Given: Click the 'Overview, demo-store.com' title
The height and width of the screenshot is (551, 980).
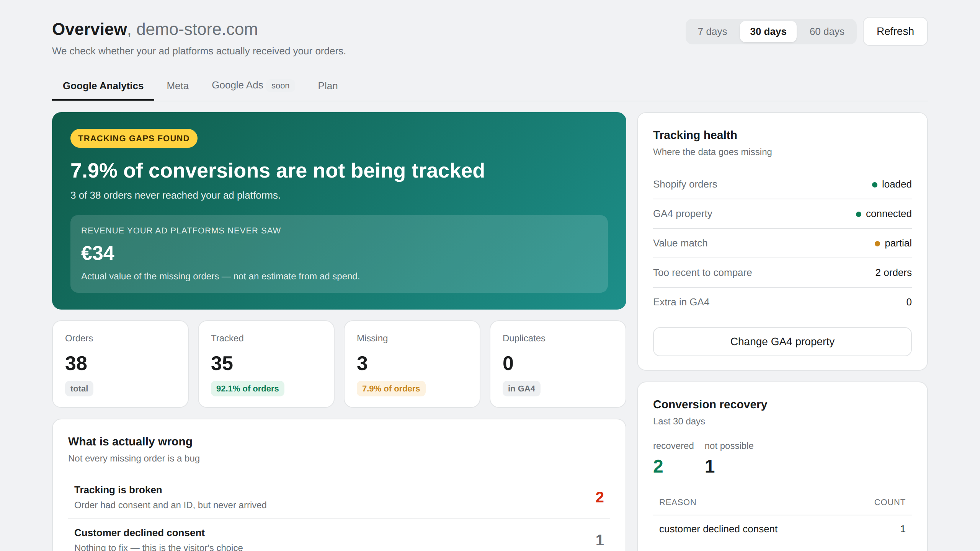Looking at the screenshot, I should (x=155, y=29).
